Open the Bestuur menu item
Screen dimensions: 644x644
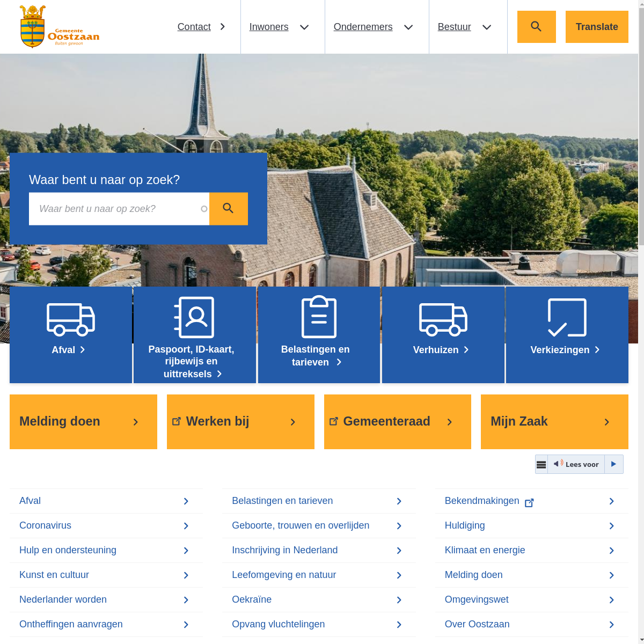coord(454,27)
